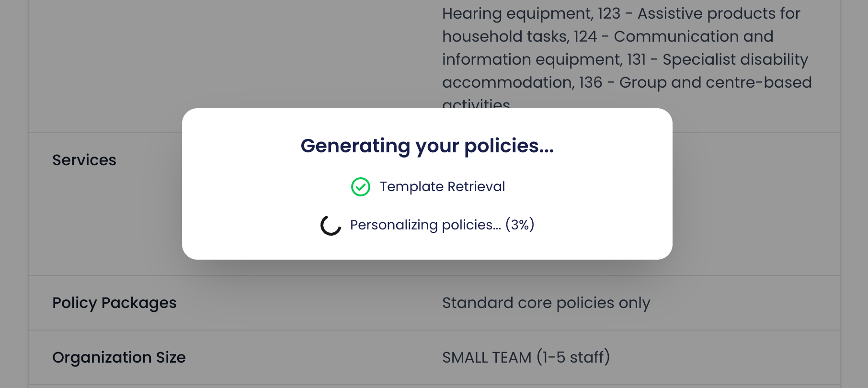Select the Services row label
The image size is (868, 388).
pos(84,160)
